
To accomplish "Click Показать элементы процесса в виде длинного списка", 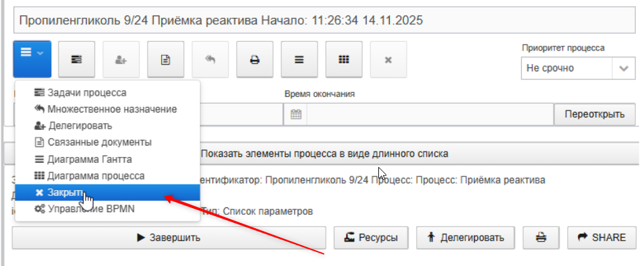I will (x=324, y=154).
